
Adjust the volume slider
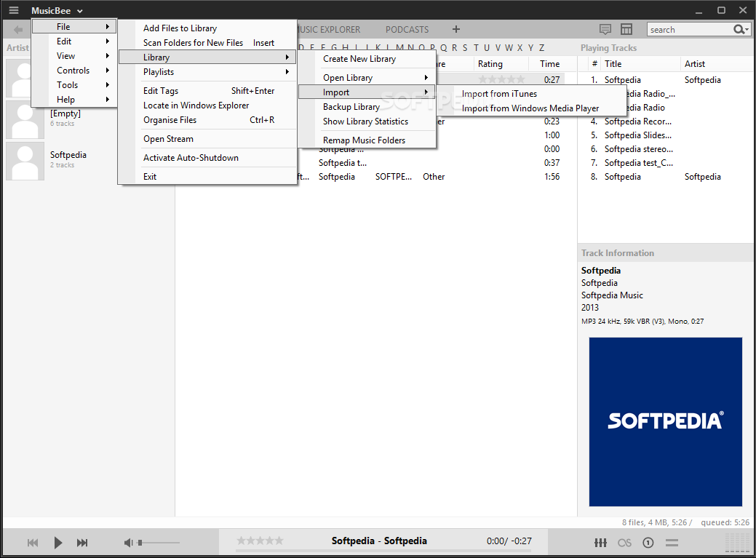click(159, 543)
